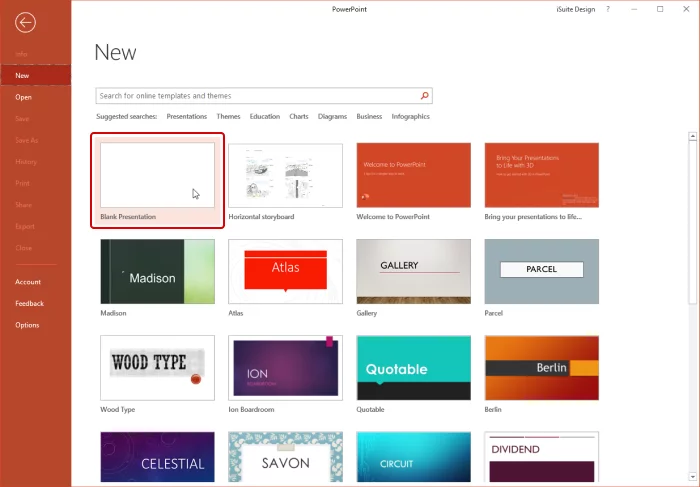700x487 pixels.
Task: Select the Madison theme thumbnail
Action: click(158, 271)
